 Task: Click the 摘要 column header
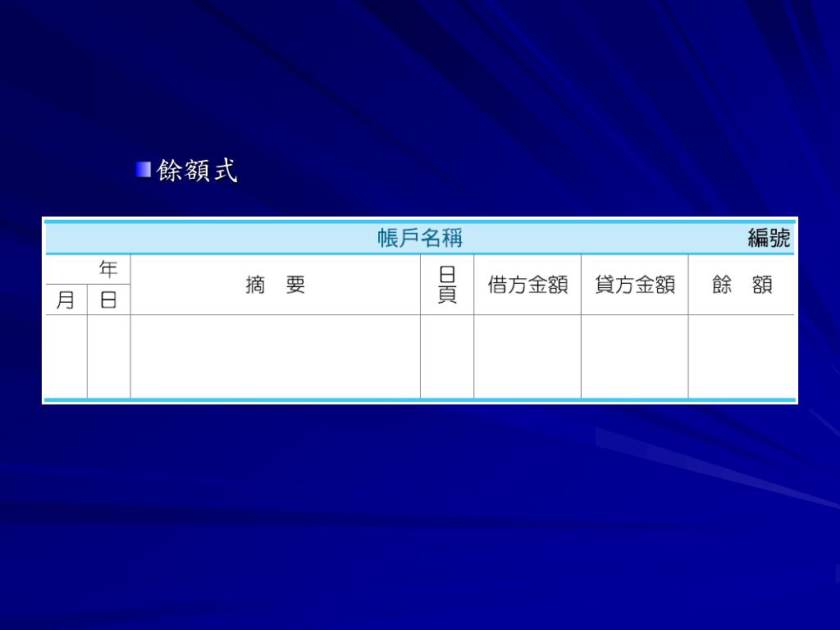(276, 285)
